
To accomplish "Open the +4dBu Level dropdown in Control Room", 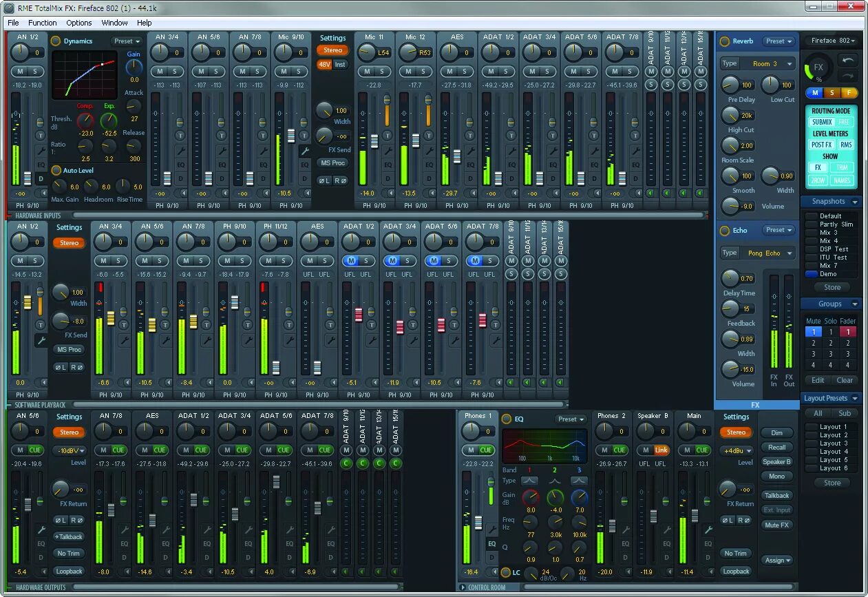I will pos(737,451).
